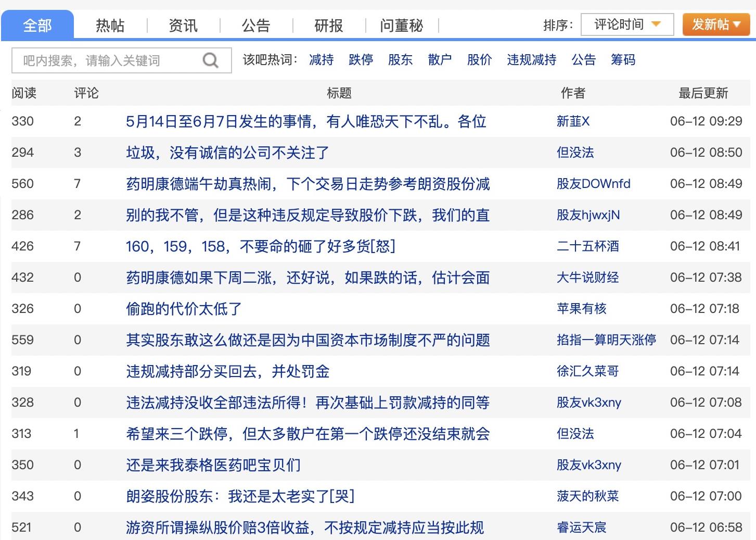View author 股友vk3xny on the 违法减持 post
This screenshot has width=756, height=540.
(589, 403)
